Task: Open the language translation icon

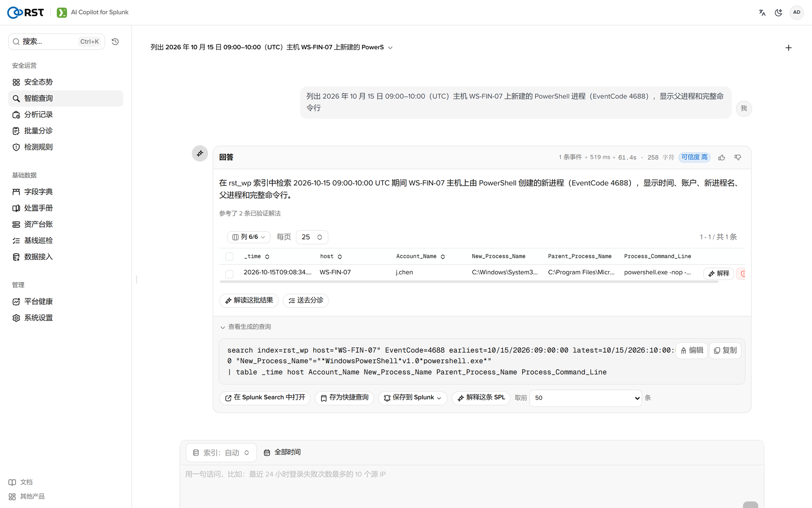Action: 762,13
